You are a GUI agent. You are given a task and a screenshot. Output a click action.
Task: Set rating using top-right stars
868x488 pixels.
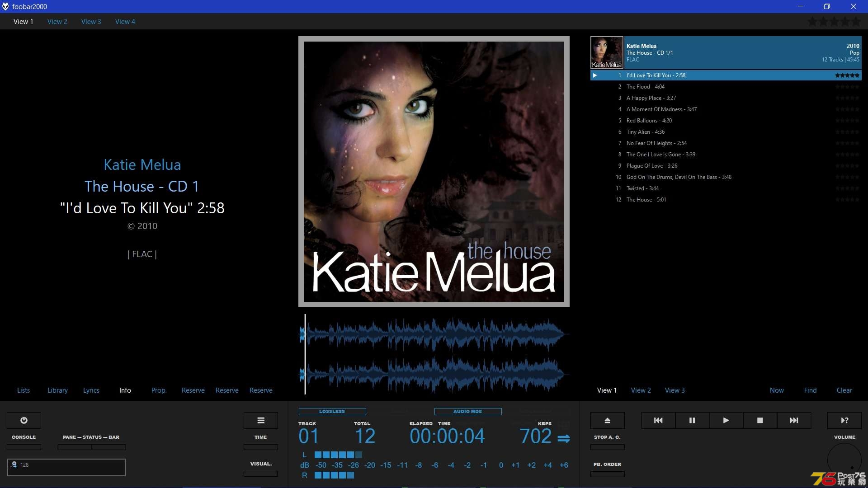835,21
